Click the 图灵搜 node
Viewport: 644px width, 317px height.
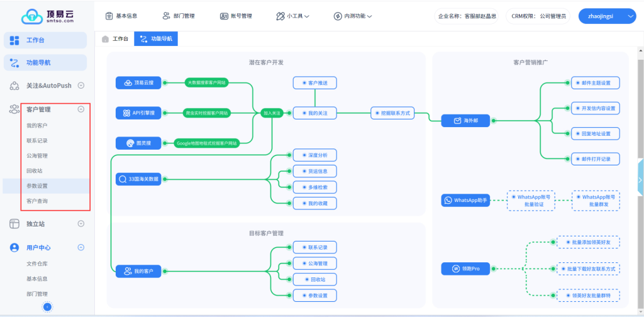click(x=138, y=143)
